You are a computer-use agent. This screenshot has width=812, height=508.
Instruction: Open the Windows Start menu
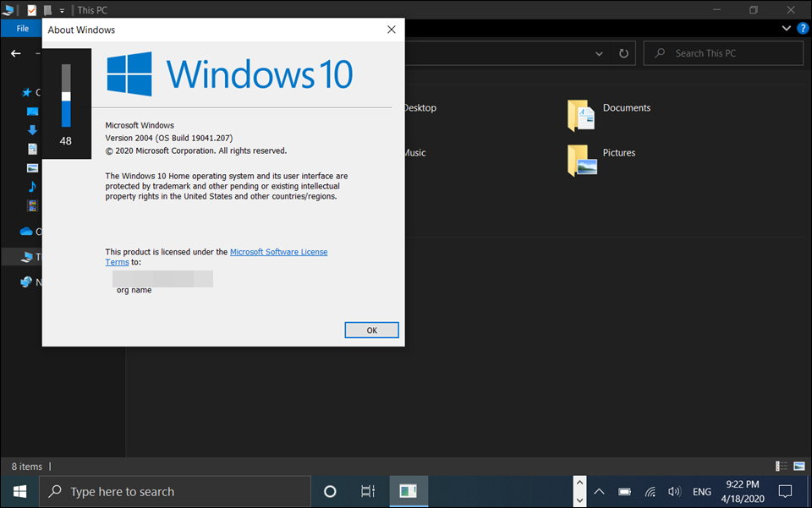coord(19,491)
